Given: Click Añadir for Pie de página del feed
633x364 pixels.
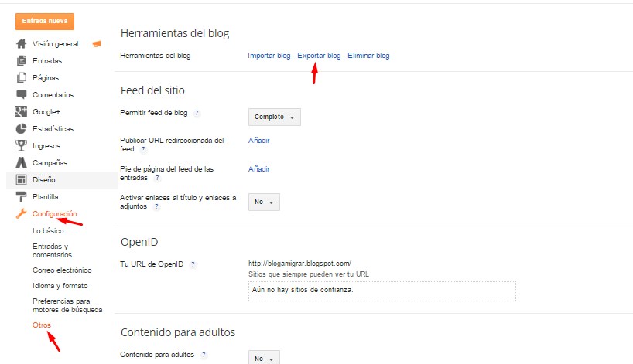Looking at the screenshot, I should pos(258,169).
